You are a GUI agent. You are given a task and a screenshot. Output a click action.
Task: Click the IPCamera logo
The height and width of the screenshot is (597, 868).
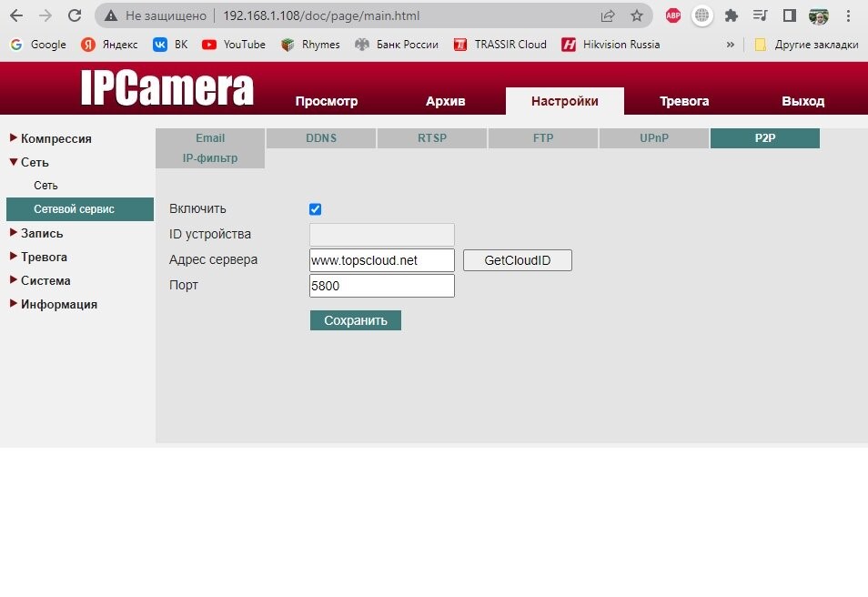click(x=167, y=87)
